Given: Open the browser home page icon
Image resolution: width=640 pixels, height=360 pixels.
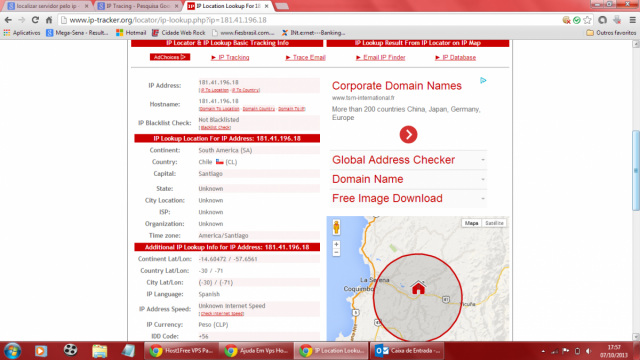Looking at the screenshot, I should tap(49, 20).
